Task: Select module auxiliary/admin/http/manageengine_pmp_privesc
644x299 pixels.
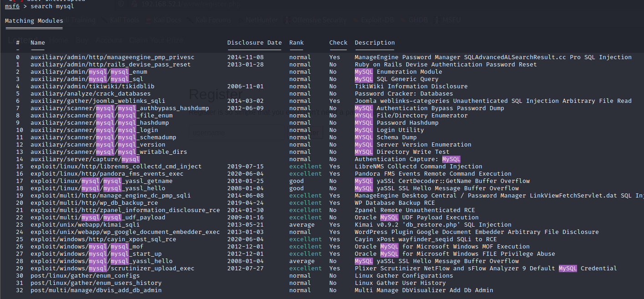Action: tap(112, 57)
